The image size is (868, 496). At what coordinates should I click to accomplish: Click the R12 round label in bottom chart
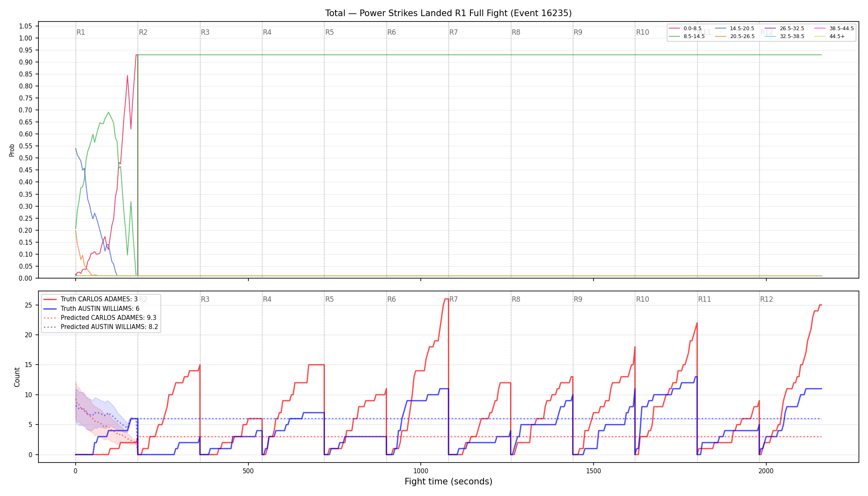point(767,299)
